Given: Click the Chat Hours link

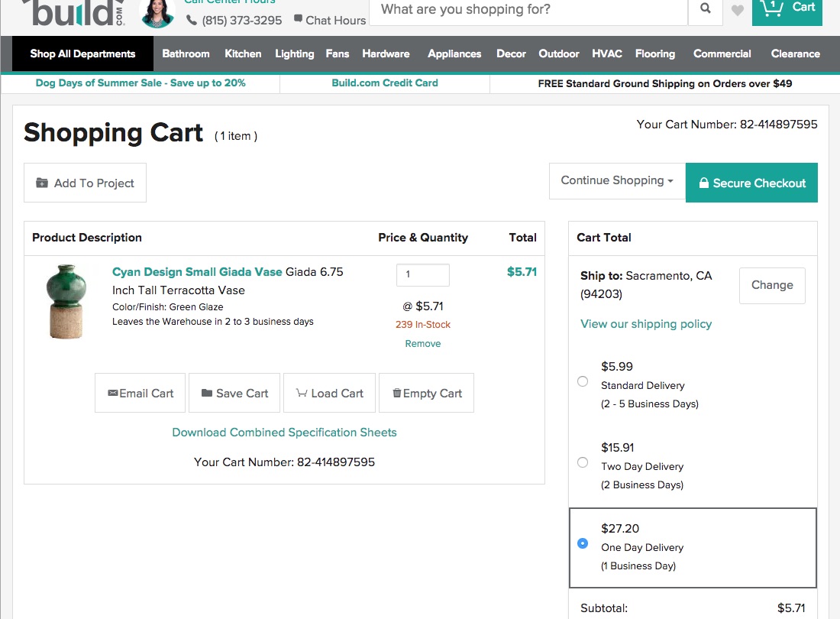Looking at the screenshot, I should click(x=335, y=21).
